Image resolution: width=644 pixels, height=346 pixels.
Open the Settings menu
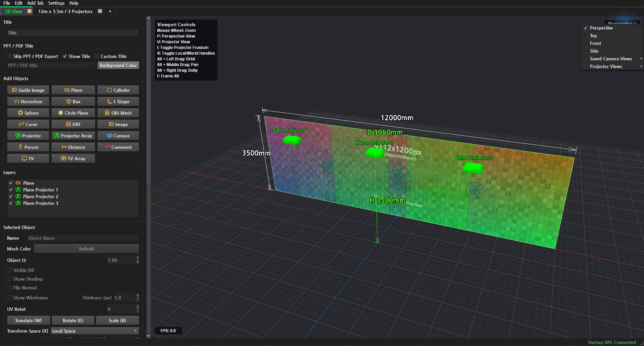[56, 3]
